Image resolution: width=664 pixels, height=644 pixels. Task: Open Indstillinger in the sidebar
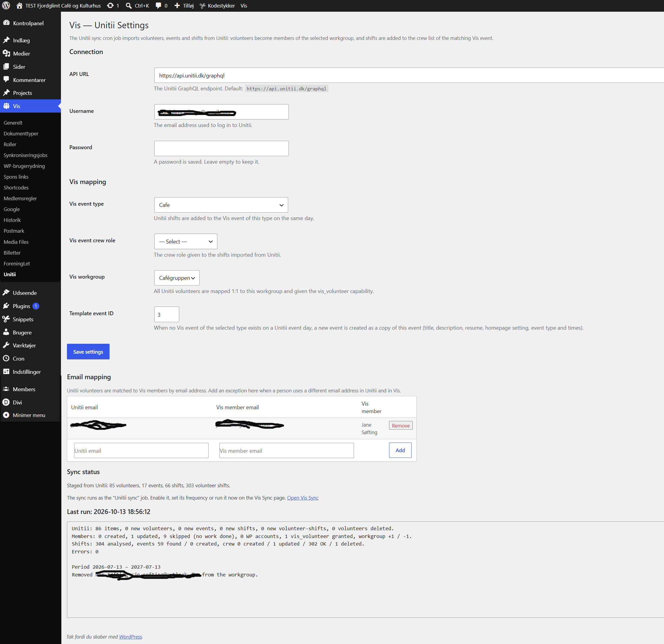(26, 372)
